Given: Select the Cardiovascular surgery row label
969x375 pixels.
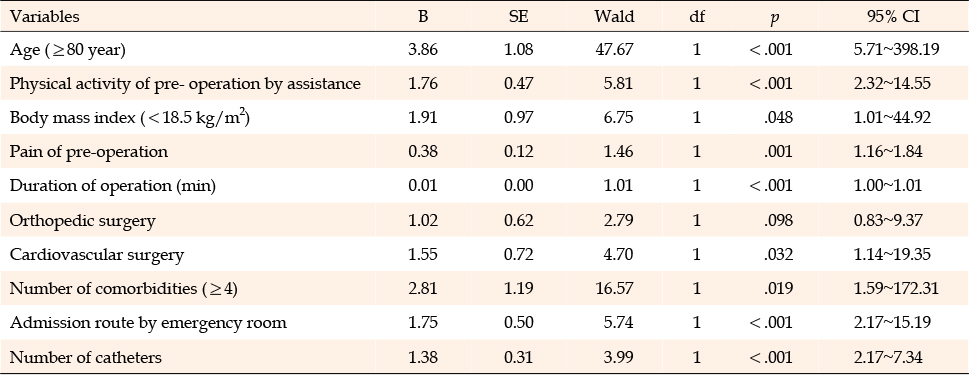Looking at the screenshot, I should [x=96, y=255].
